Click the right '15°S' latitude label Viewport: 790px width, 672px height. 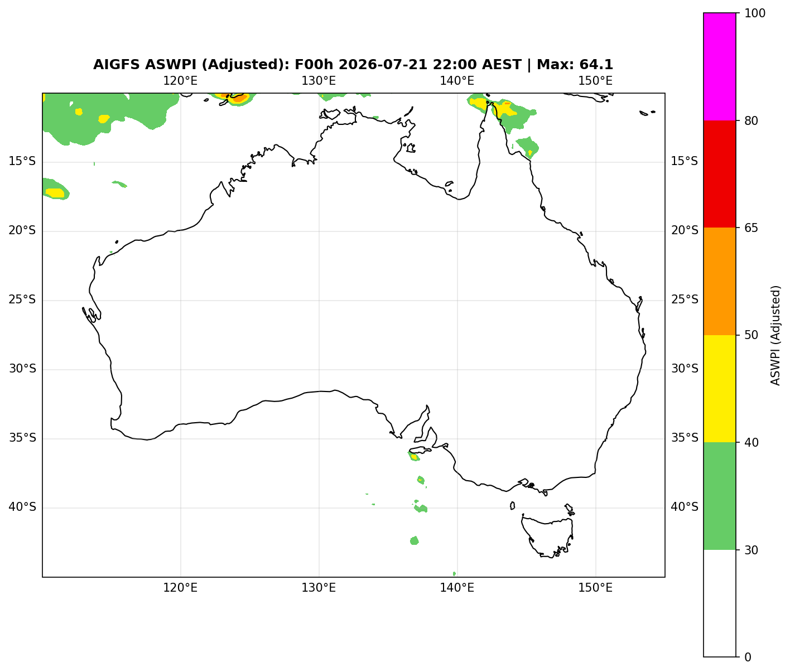click(x=685, y=162)
